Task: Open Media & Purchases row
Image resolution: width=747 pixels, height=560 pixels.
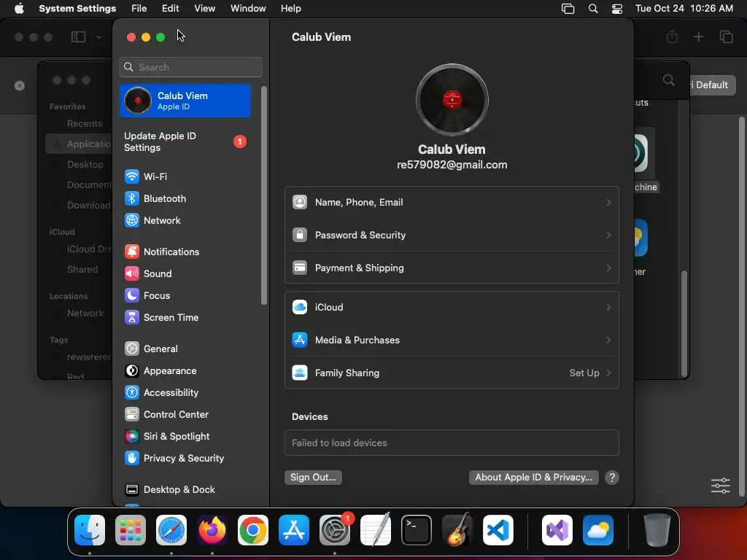Action: click(x=452, y=341)
